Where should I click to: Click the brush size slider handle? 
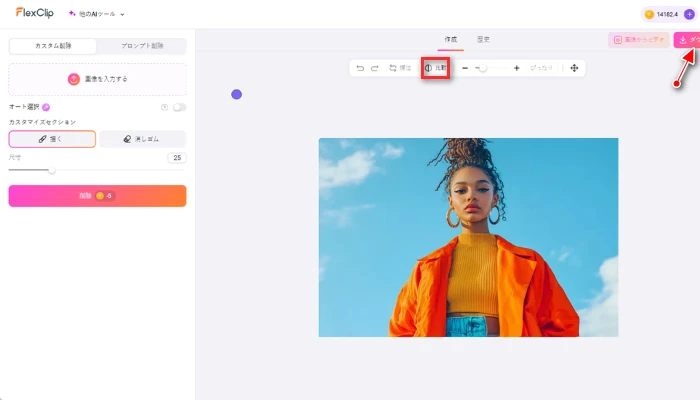[52, 171]
